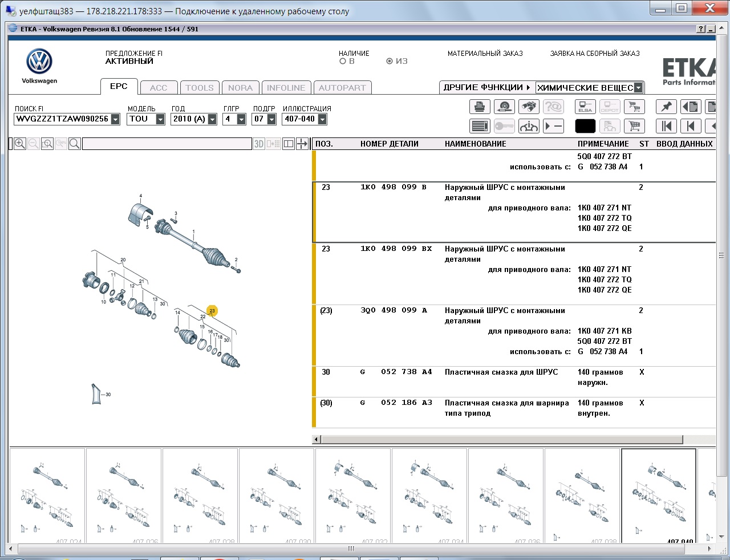This screenshot has height=560, width=730.
Task: Click the crosshair divider icon
Action: (302, 144)
